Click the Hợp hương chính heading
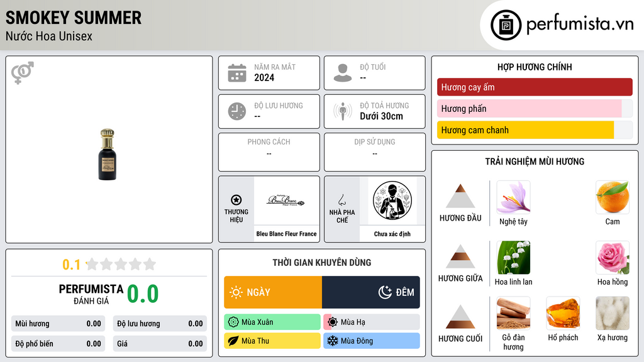Screen dimensions: 644x362 coord(535,67)
